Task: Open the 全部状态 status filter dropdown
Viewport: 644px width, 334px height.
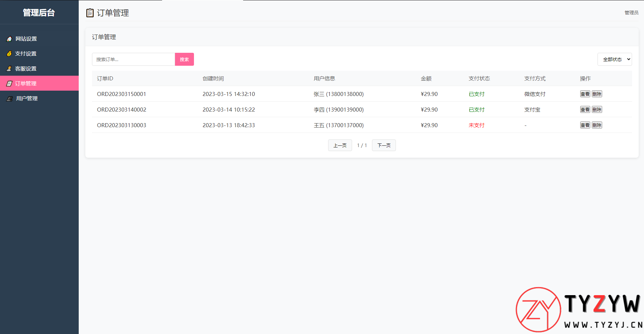Action: pyautogui.click(x=614, y=59)
